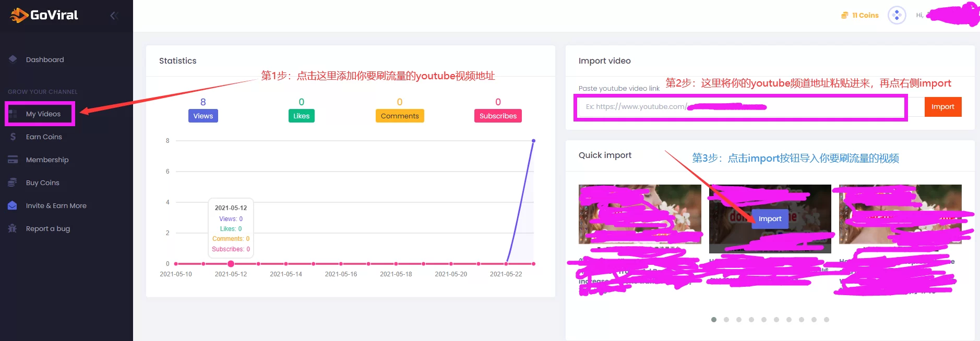Screen dimensions: 980x341
Task: Click the Earn Coins dollar icon
Action: [x=13, y=137]
